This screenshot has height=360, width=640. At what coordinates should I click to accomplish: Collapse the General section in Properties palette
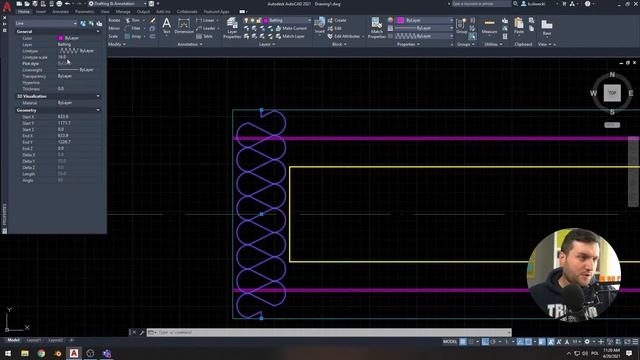click(98, 31)
